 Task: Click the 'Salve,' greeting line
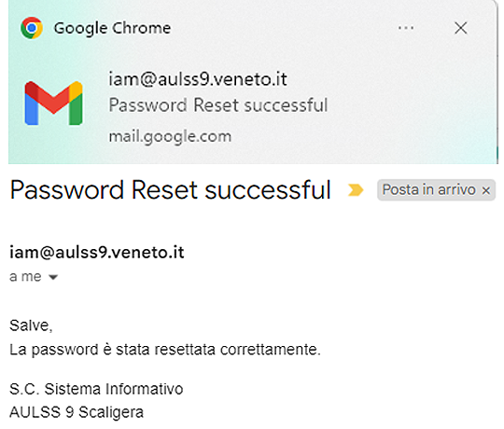tap(31, 325)
